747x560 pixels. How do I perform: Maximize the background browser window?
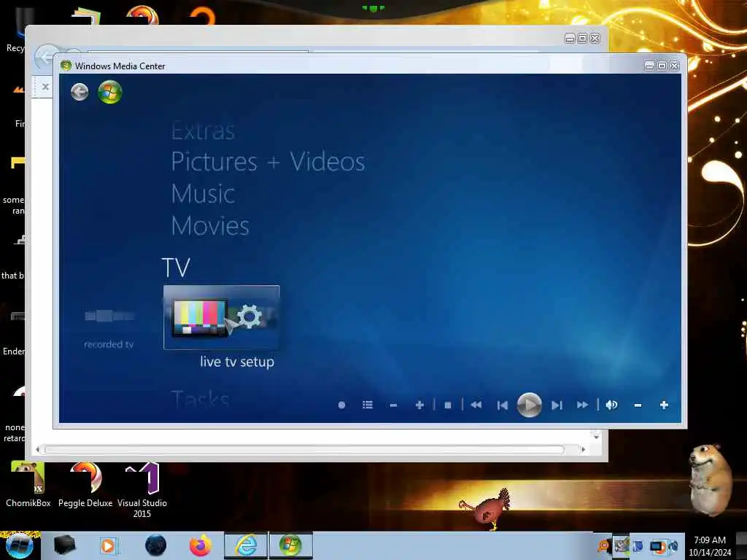point(582,38)
